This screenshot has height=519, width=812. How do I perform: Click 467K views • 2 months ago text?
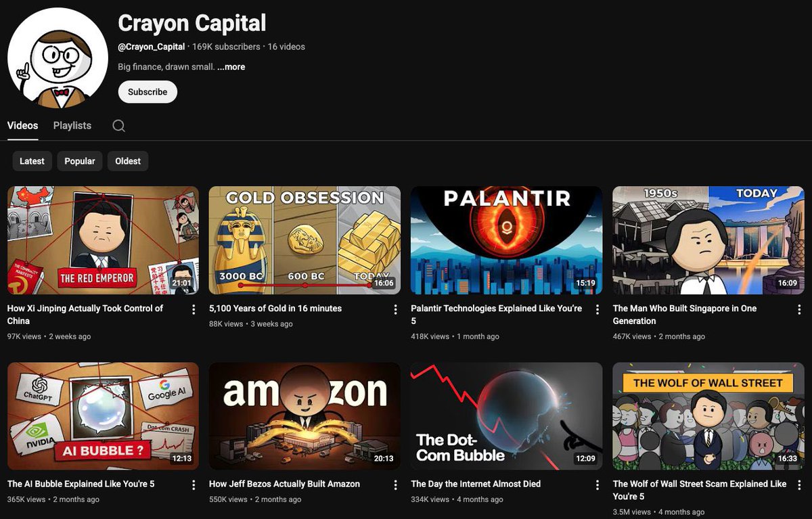coord(659,336)
